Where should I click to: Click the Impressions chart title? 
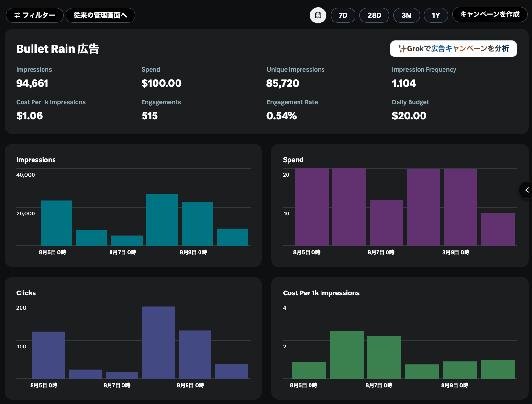coord(36,160)
